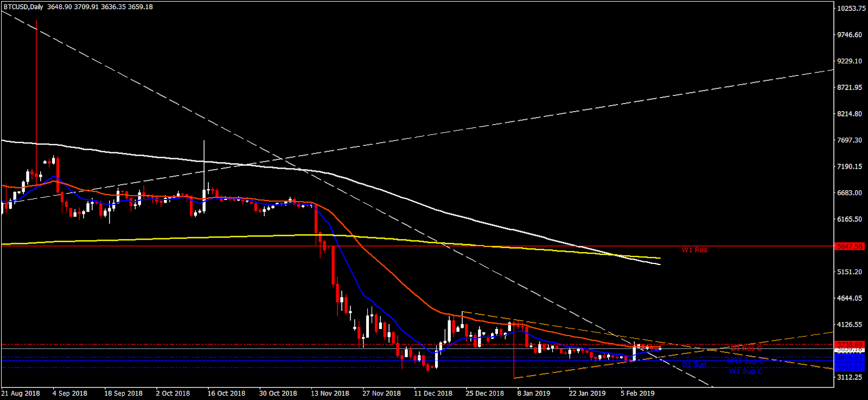
Task: Click the 6165.50 price axis value
Action: pos(850,219)
